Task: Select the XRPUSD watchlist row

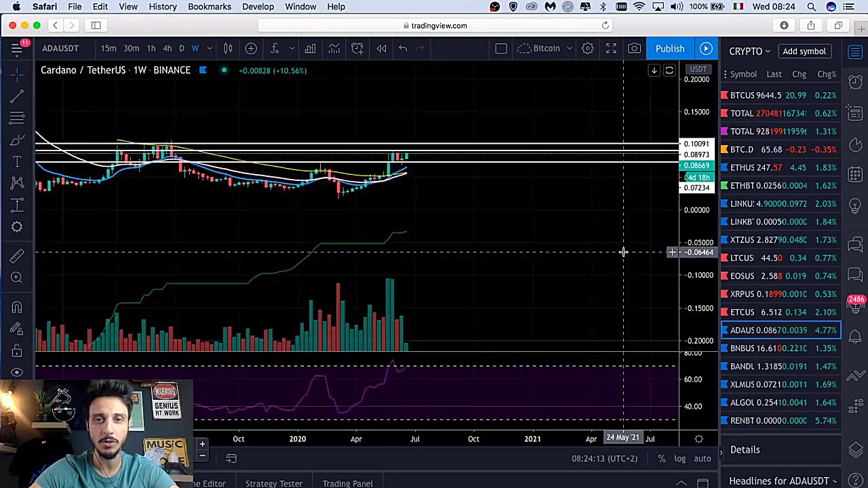Action: (780, 293)
